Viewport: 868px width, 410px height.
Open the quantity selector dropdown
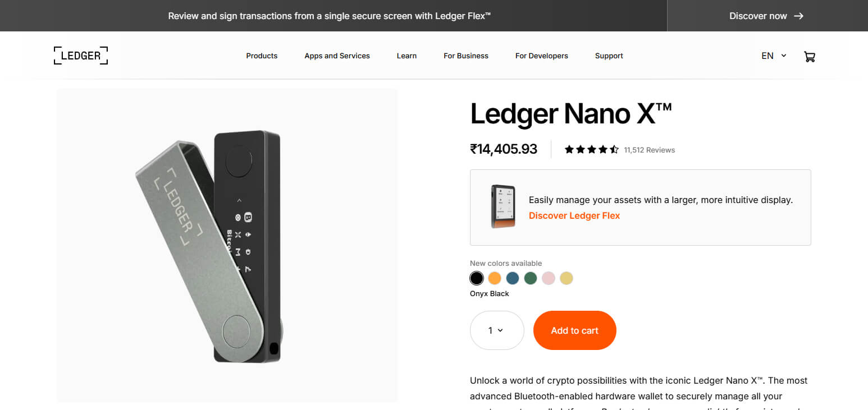point(496,330)
